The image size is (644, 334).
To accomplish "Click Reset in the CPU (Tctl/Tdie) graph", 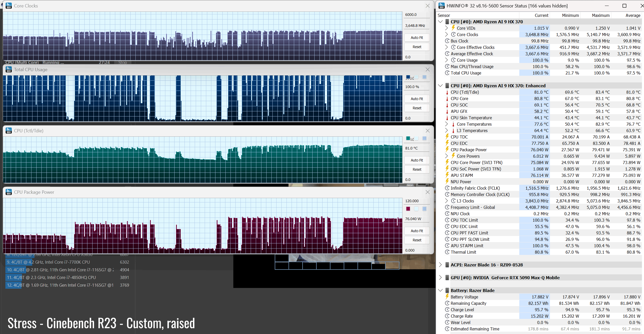I will [417, 169].
